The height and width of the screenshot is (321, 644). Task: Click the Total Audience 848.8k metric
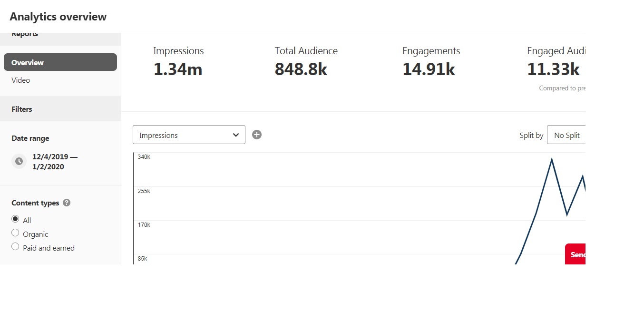tap(306, 62)
